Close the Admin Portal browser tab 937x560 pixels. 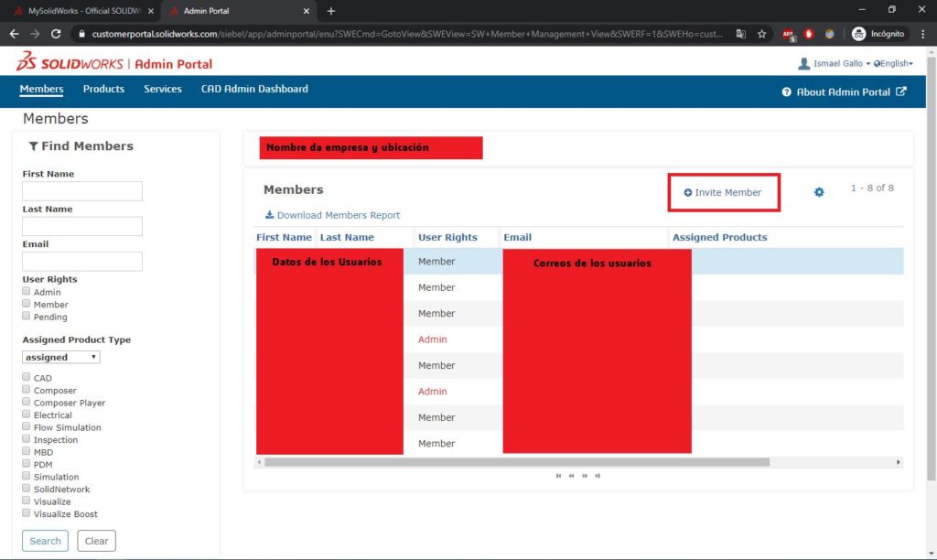pyautogui.click(x=306, y=11)
